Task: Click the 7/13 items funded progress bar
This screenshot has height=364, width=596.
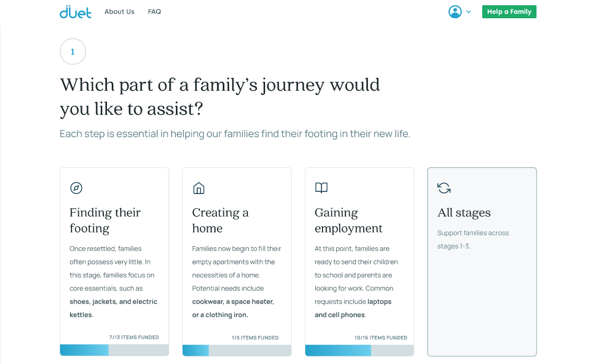Action: tap(114, 350)
